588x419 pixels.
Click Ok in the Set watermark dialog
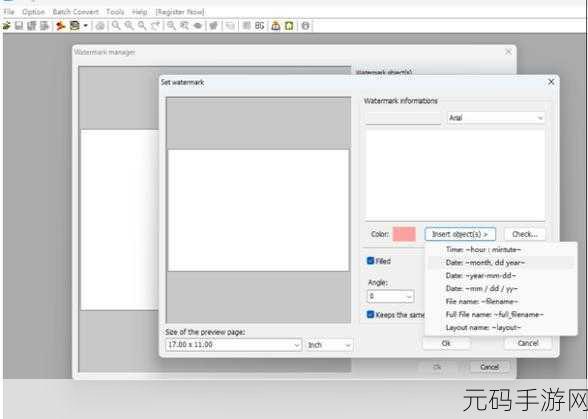pyautogui.click(x=446, y=343)
